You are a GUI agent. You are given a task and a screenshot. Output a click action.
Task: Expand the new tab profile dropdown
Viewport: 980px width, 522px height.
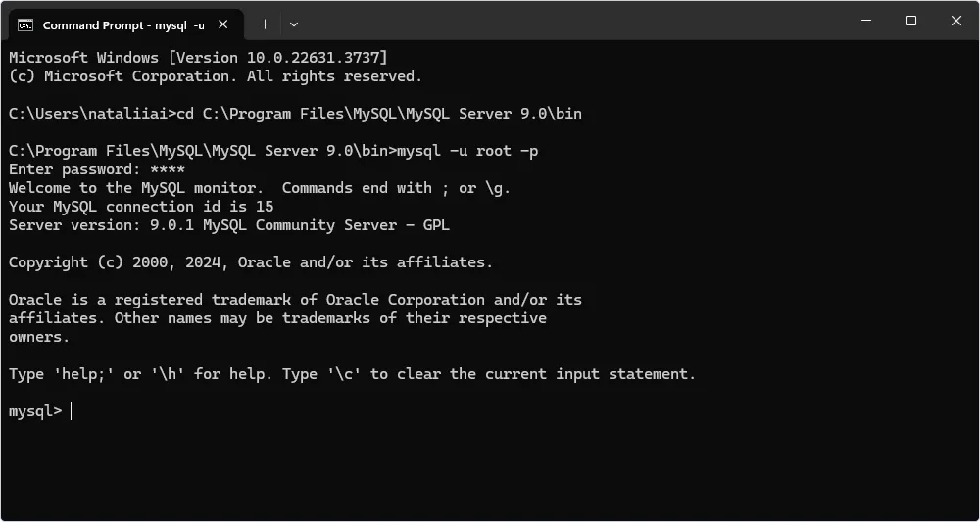(x=294, y=24)
